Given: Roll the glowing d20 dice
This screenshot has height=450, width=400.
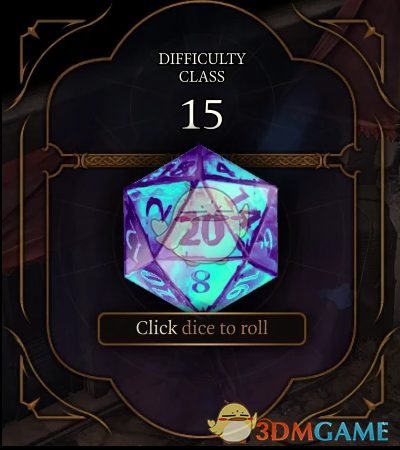Looking at the screenshot, I should tap(200, 228).
